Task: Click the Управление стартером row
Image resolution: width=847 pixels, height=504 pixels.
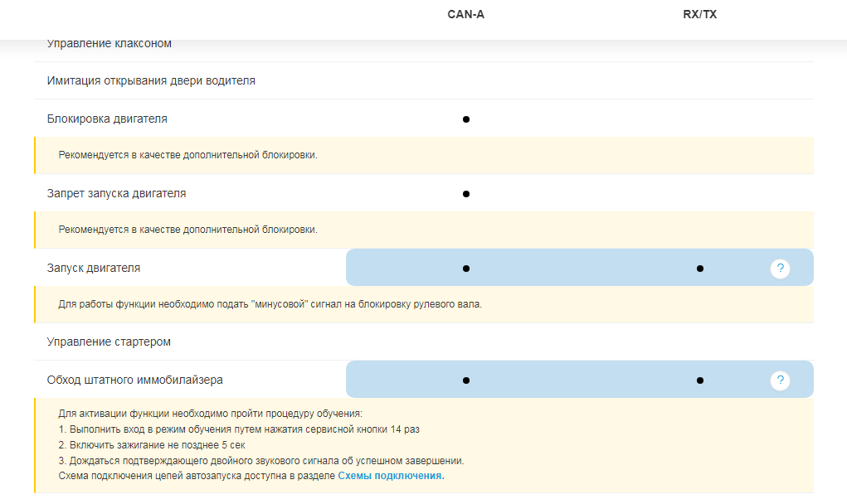Action: [109, 342]
